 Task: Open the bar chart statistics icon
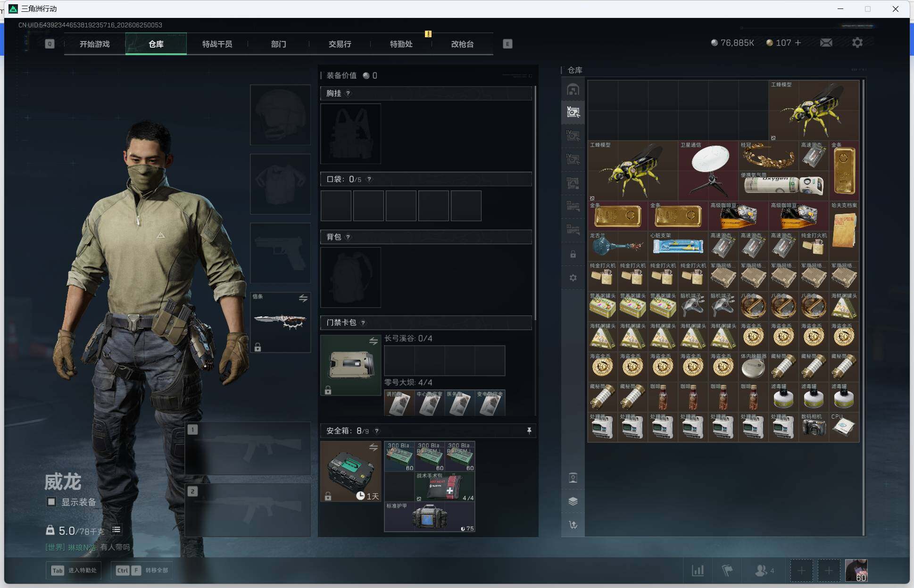pyautogui.click(x=698, y=571)
